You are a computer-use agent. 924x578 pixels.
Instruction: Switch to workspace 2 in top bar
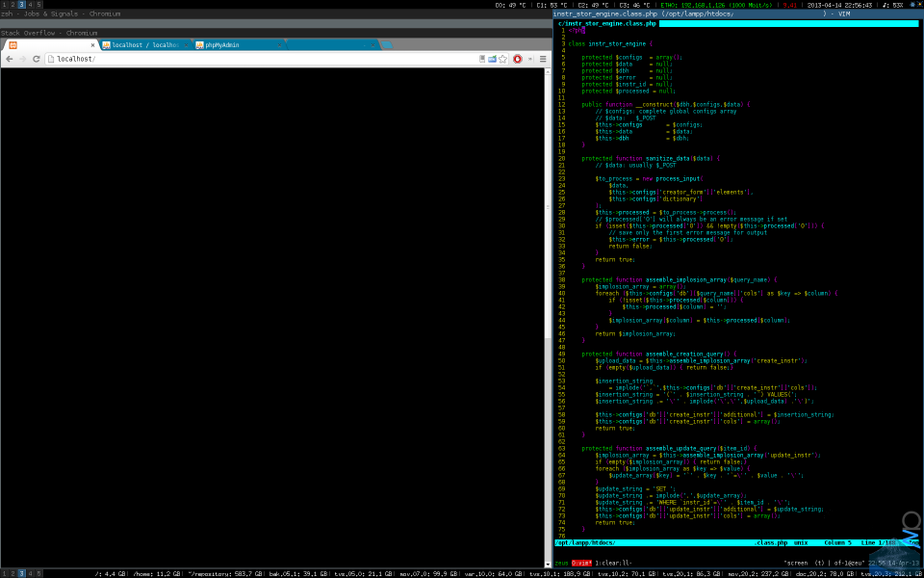[x=13, y=4]
